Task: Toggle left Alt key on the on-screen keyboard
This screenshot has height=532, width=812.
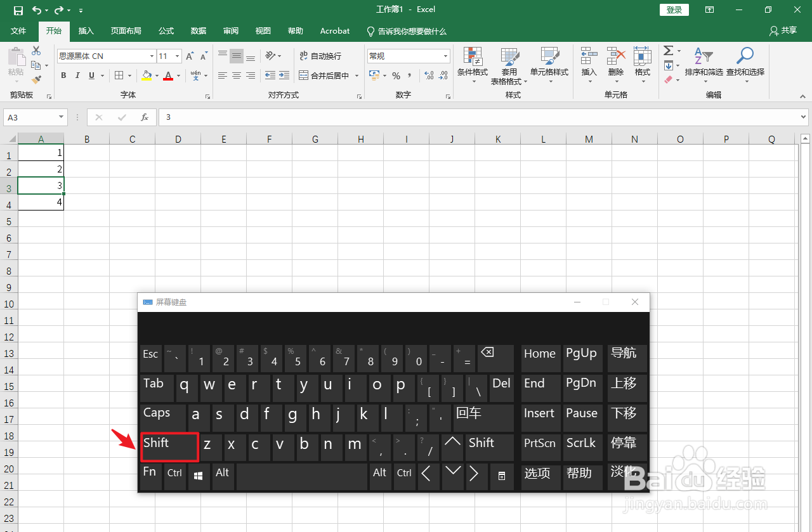Action: [222, 477]
